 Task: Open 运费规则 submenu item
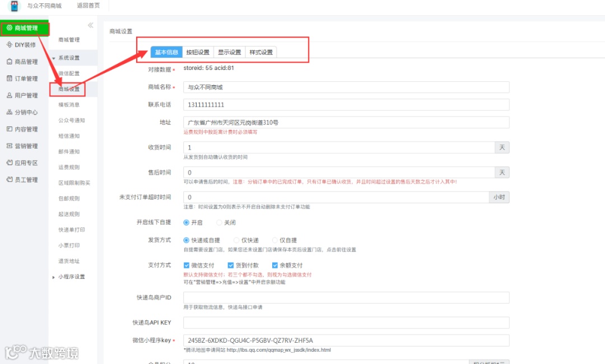[x=69, y=167]
